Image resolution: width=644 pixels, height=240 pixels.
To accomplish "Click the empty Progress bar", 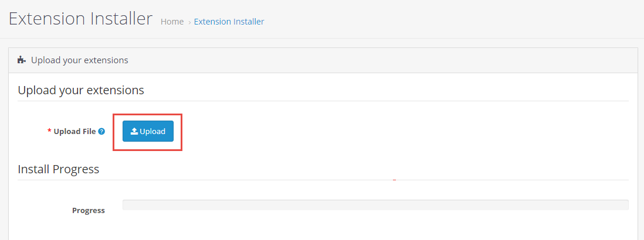I will coord(375,205).
